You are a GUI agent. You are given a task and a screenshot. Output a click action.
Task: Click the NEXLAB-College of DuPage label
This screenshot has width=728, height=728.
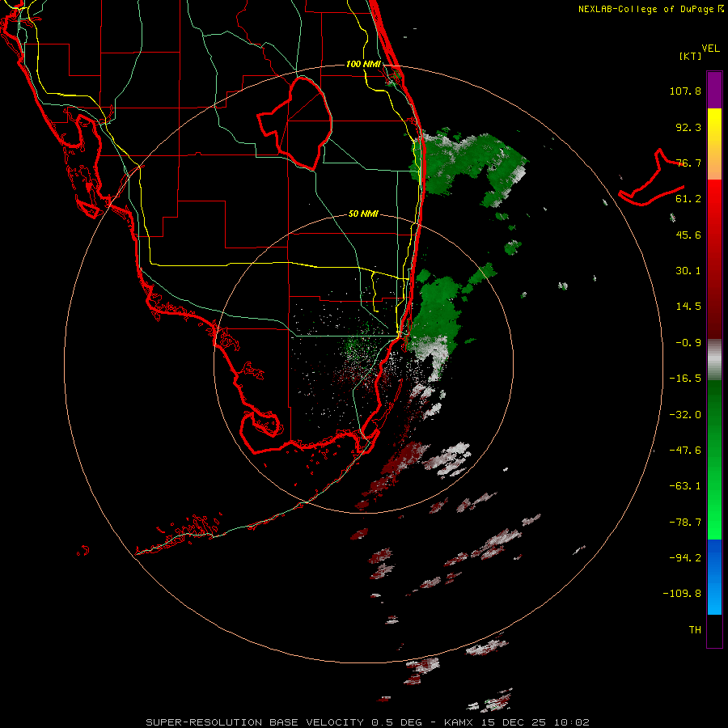pos(651,9)
